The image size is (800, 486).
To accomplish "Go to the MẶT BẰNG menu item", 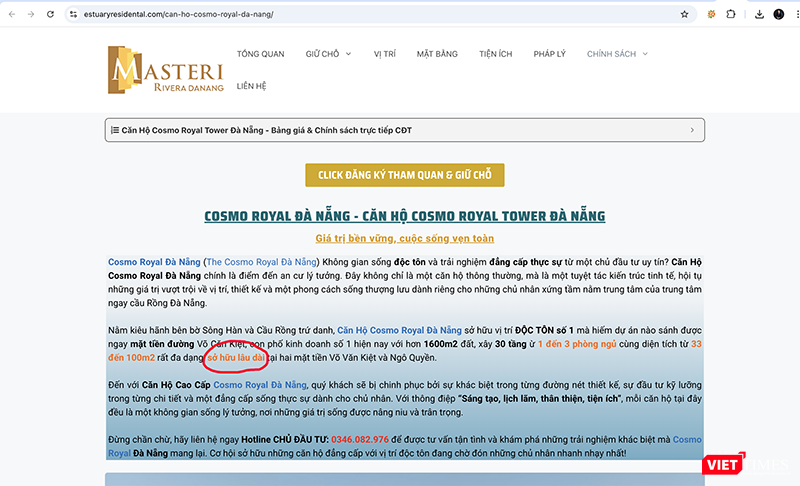I will tap(436, 54).
